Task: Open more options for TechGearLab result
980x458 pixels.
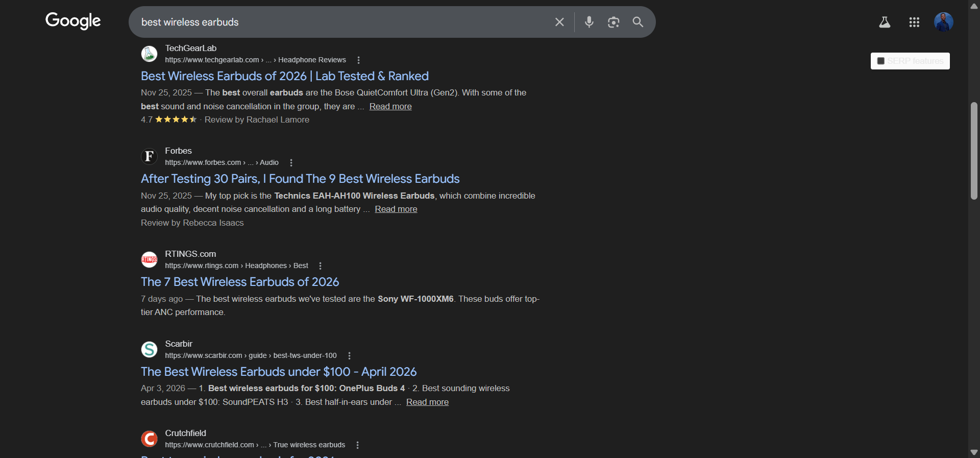Action: click(x=359, y=60)
